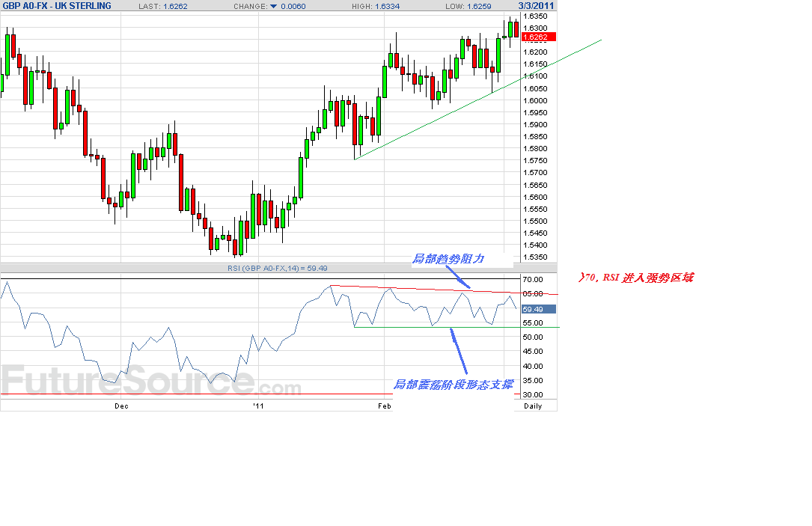The image size is (812, 526).
Task: Click the Dec label on time axis
Action: tap(121, 406)
